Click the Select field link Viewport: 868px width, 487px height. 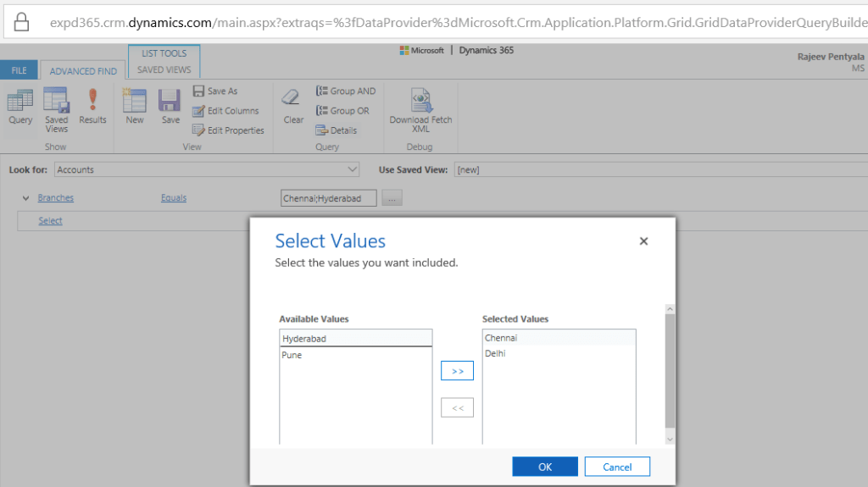[50, 221]
